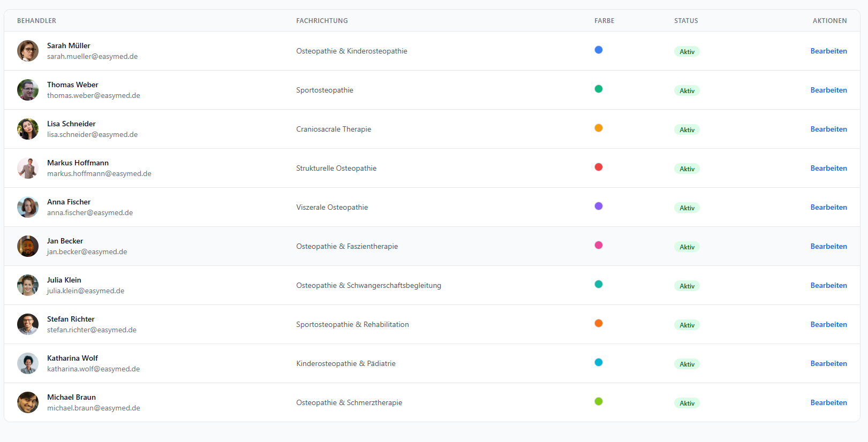Click Aktiv badge for Anna Fischer
Image resolution: width=868 pixels, height=442 pixels.
coord(687,208)
